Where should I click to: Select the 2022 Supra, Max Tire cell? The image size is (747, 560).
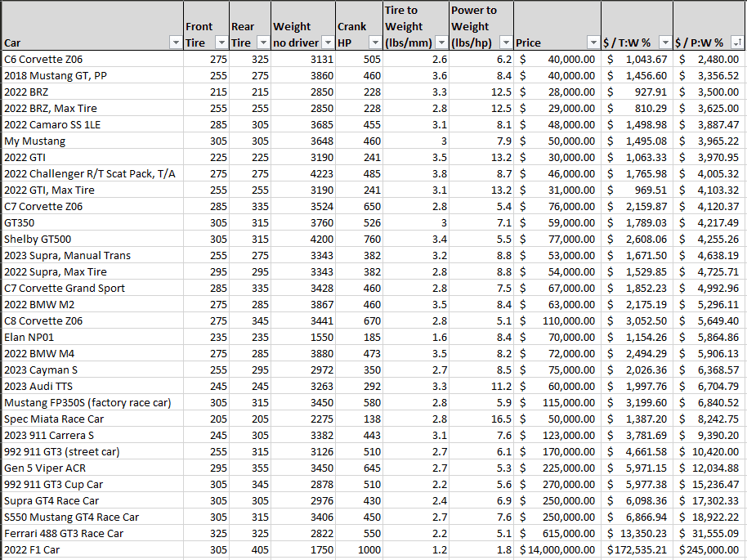pos(92,271)
